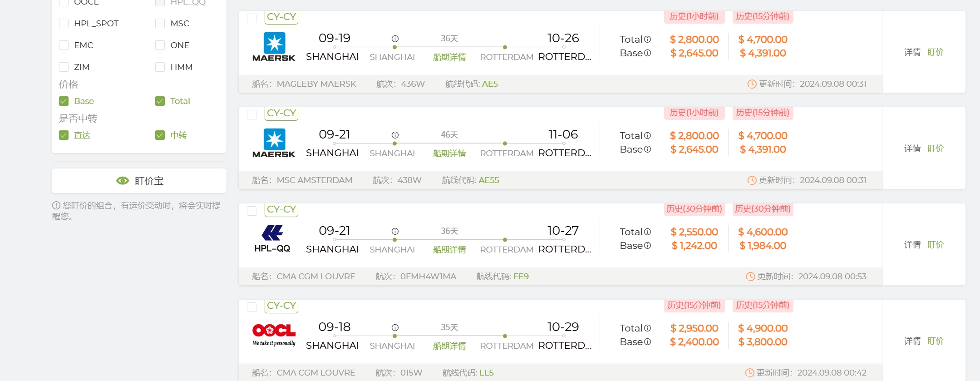Click the OOCL carrier logo

point(274,335)
